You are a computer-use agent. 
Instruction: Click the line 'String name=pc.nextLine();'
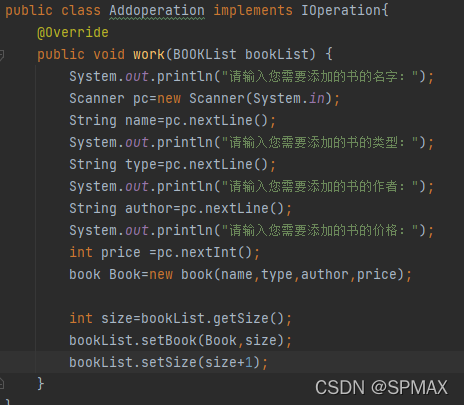pos(172,121)
